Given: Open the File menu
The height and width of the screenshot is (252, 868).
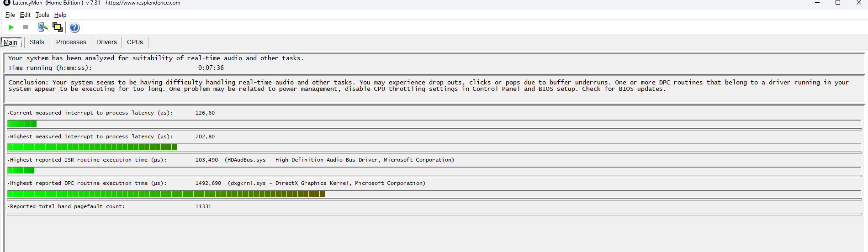Looking at the screenshot, I should 10,15.
